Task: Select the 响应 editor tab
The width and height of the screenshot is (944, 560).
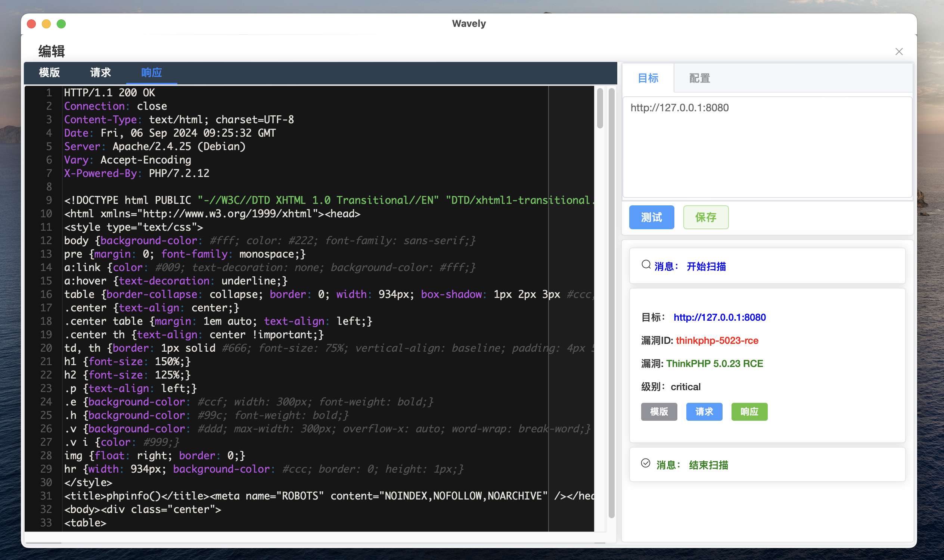Action: tap(150, 72)
